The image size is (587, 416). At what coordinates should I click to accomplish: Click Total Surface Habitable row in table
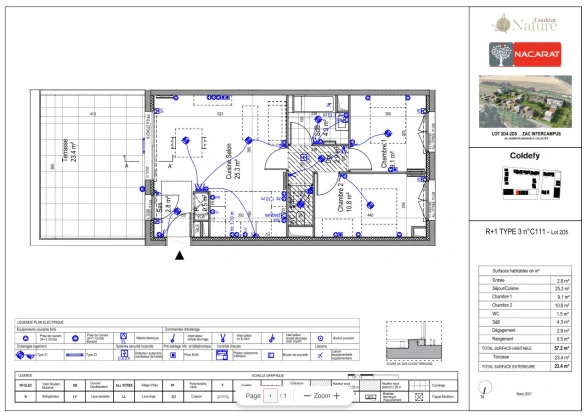(525, 348)
